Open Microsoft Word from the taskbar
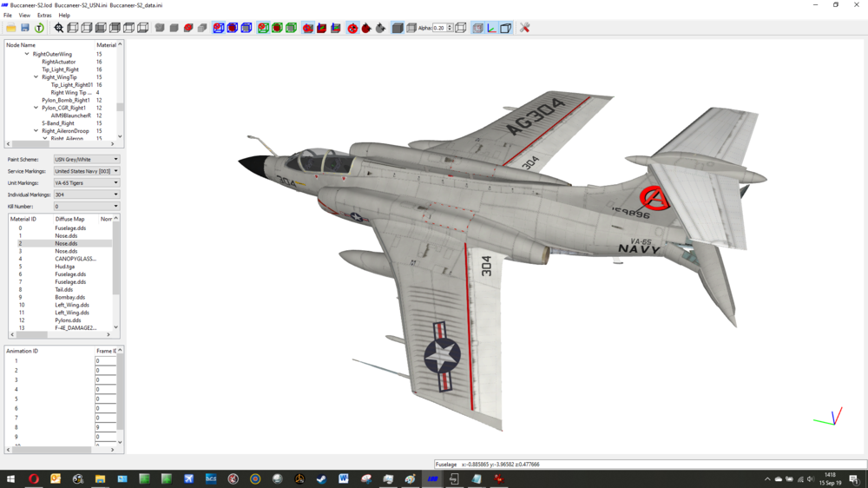 point(343,479)
